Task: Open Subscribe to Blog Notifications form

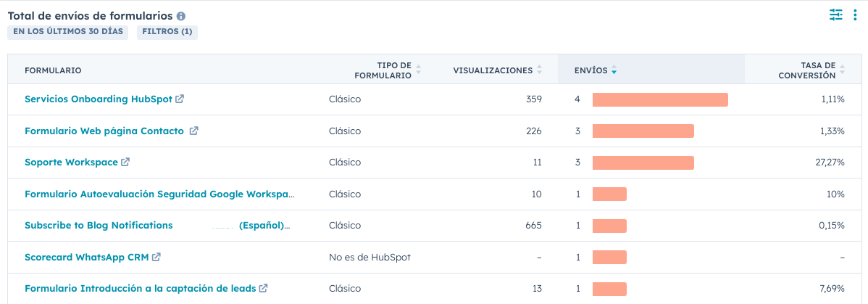Action: click(99, 226)
